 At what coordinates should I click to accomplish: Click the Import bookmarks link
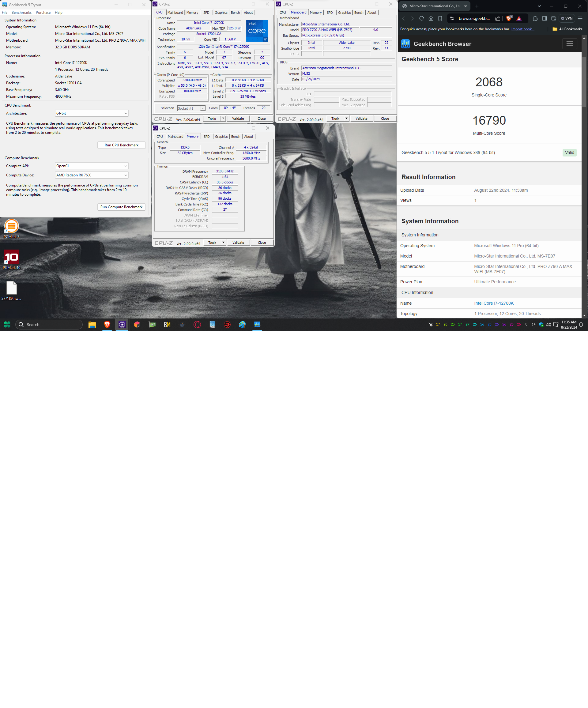(x=522, y=29)
